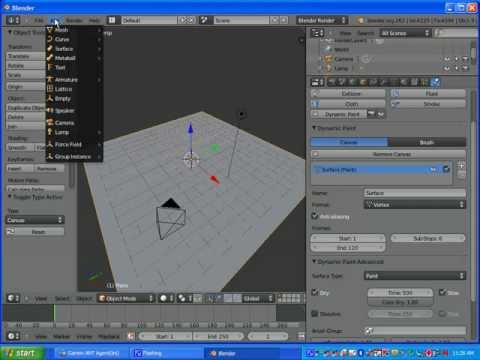Screen dimensions: 480x360
Task: Adjust the Color Dry slider
Action: click(400, 302)
